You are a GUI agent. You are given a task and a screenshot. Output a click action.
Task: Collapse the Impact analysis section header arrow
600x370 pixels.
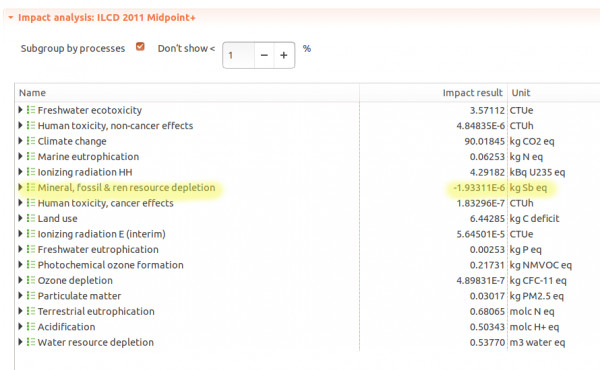pyautogui.click(x=10, y=18)
